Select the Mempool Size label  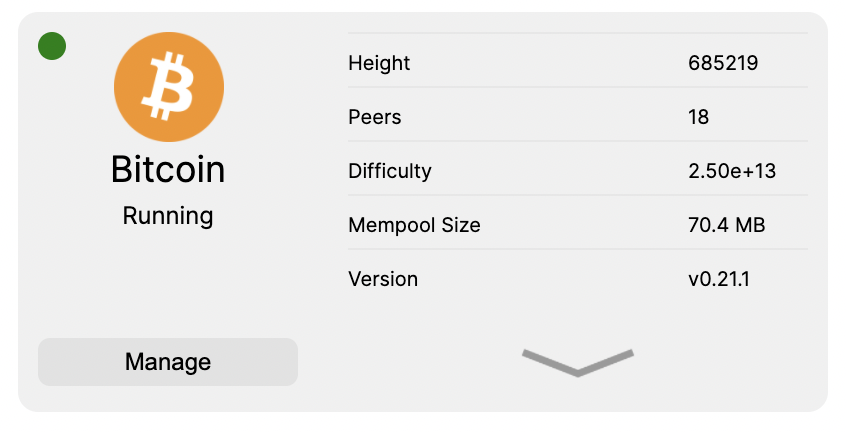click(414, 225)
